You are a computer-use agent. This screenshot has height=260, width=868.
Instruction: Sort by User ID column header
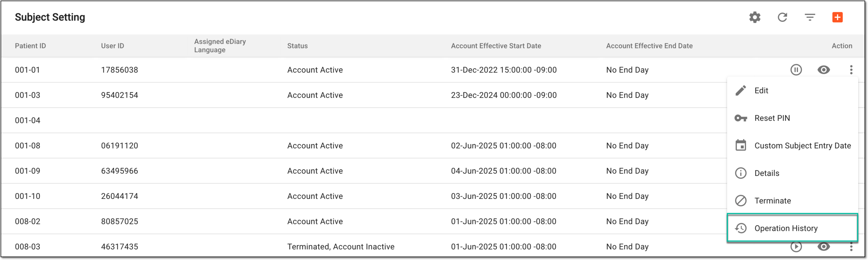pos(112,46)
